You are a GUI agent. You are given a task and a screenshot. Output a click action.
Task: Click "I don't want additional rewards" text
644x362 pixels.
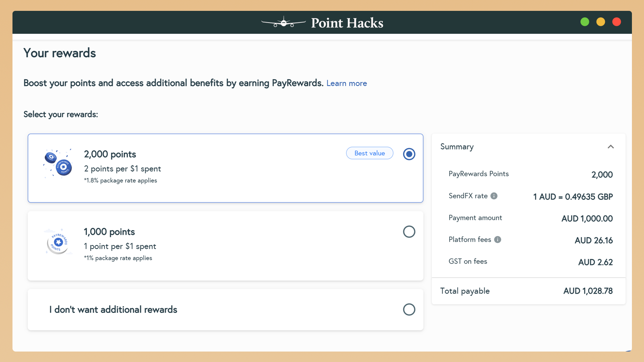click(113, 310)
